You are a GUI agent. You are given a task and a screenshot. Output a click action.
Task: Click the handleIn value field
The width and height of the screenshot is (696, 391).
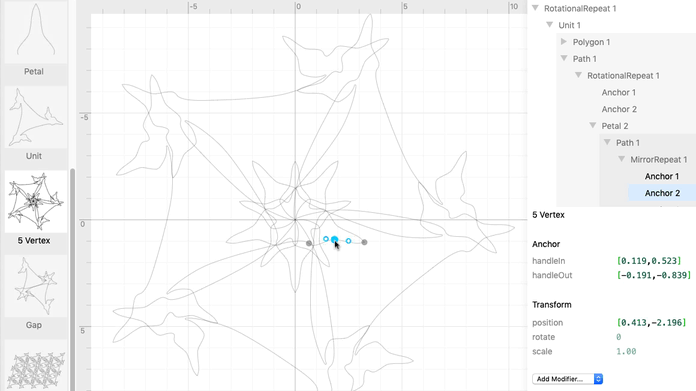649,261
